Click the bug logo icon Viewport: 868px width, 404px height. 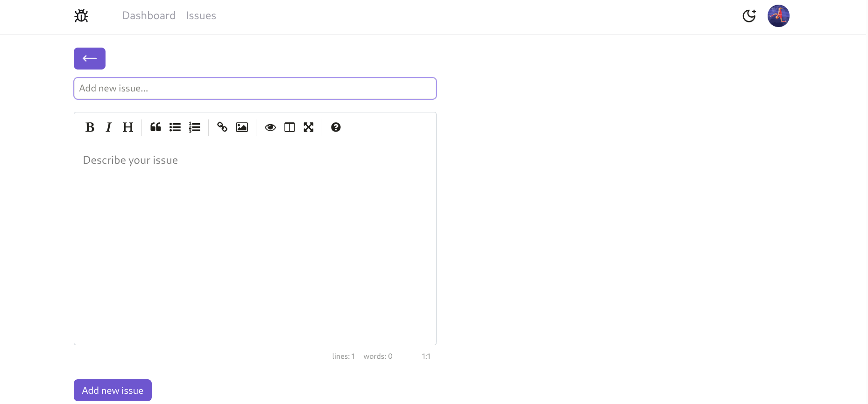[x=81, y=16]
